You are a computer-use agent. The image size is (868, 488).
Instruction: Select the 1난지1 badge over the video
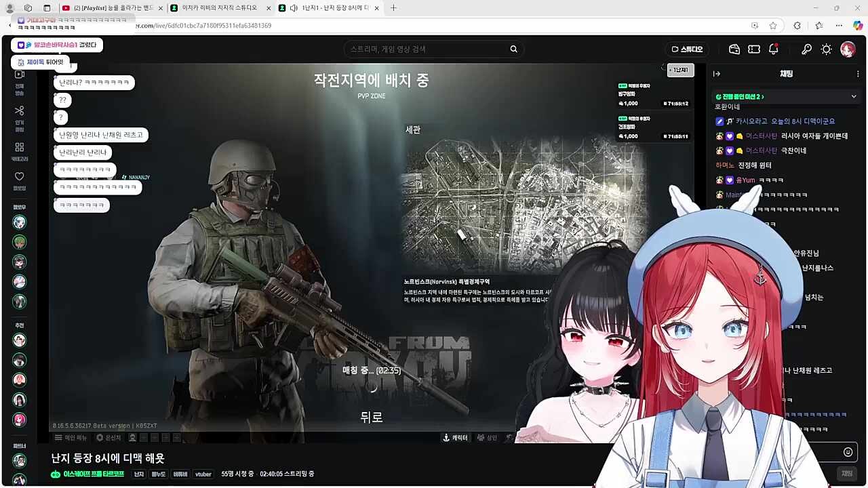click(x=680, y=70)
